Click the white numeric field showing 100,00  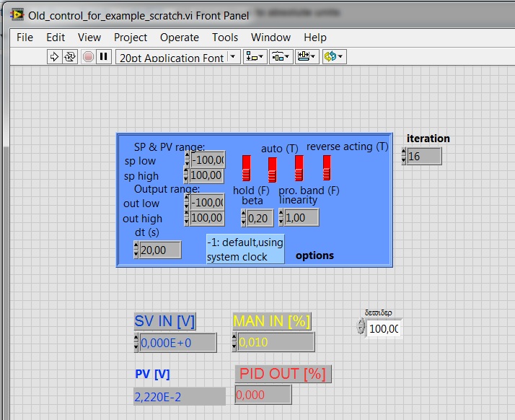(384, 328)
